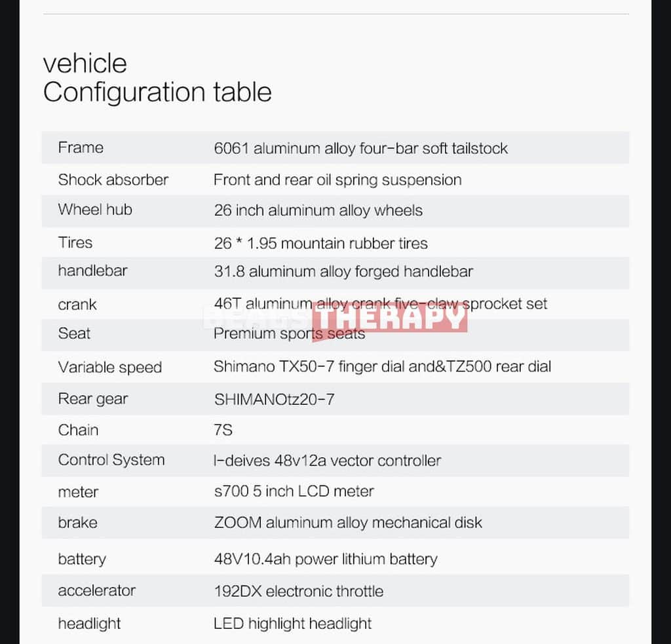Select the brake row label
The image size is (671, 644).
tap(78, 523)
